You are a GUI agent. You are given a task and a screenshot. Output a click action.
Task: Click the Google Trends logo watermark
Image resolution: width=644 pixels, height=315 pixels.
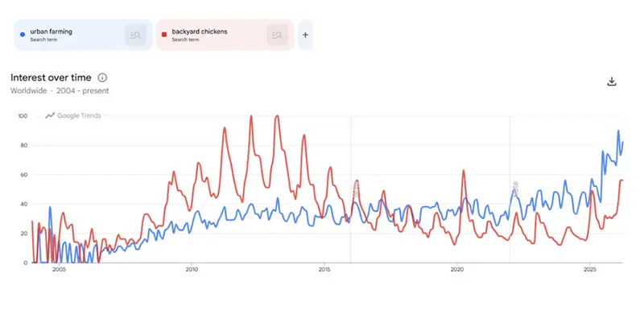(73, 115)
